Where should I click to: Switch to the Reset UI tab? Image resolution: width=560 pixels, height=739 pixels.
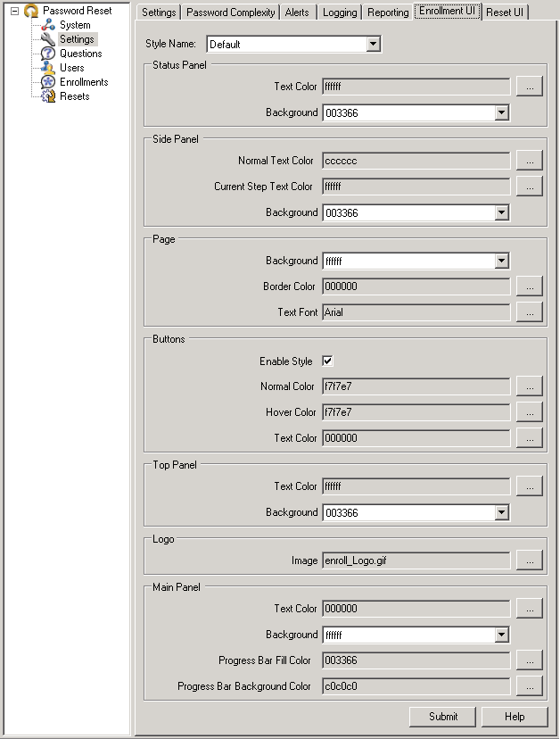tap(505, 12)
